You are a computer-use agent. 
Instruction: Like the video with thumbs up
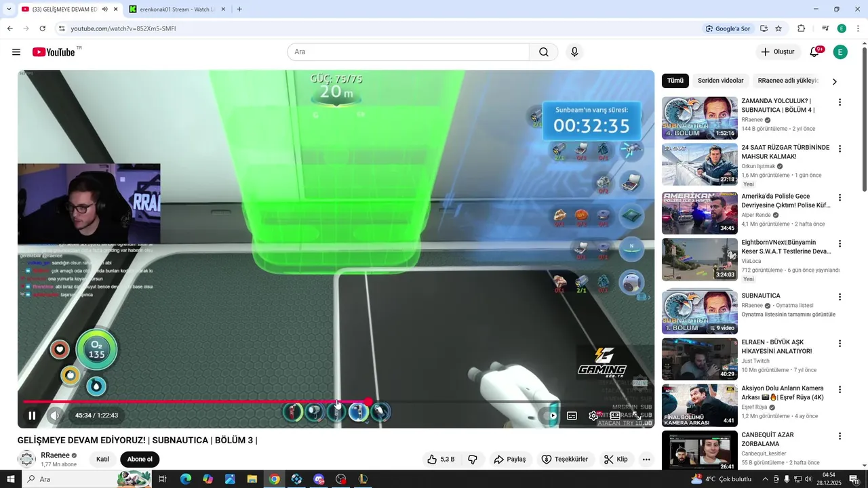(441, 460)
